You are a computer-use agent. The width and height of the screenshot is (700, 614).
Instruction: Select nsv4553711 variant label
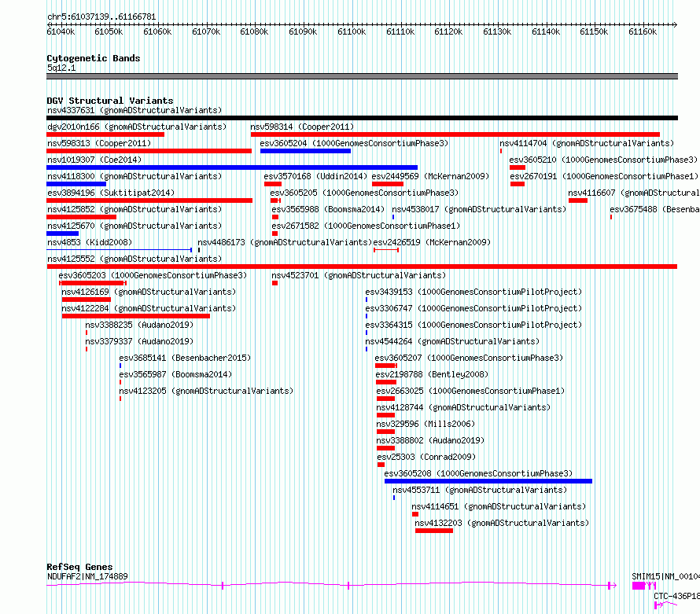(480, 490)
